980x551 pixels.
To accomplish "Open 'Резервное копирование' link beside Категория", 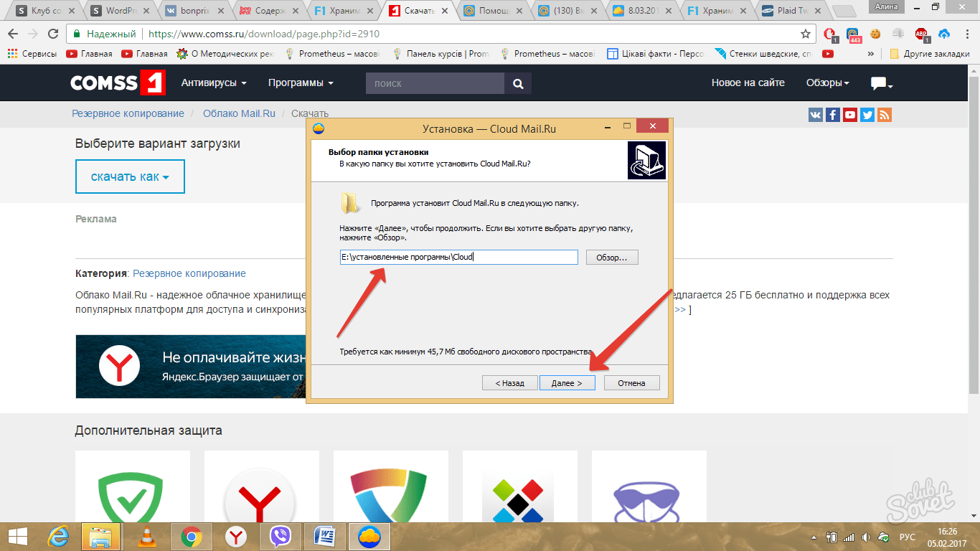I will [189, 273].
